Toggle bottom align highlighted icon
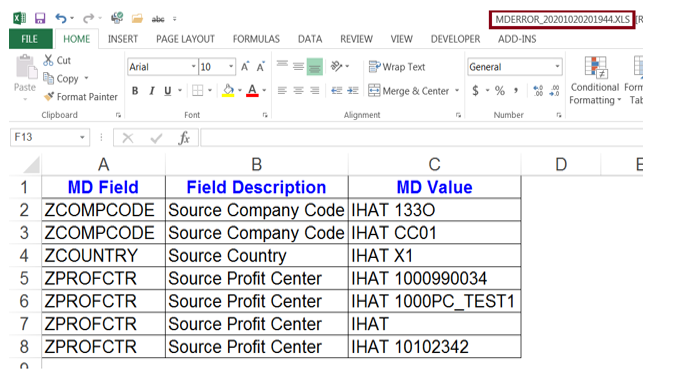The height and width of the screenshot is (377, 684). tap(315, 66)
